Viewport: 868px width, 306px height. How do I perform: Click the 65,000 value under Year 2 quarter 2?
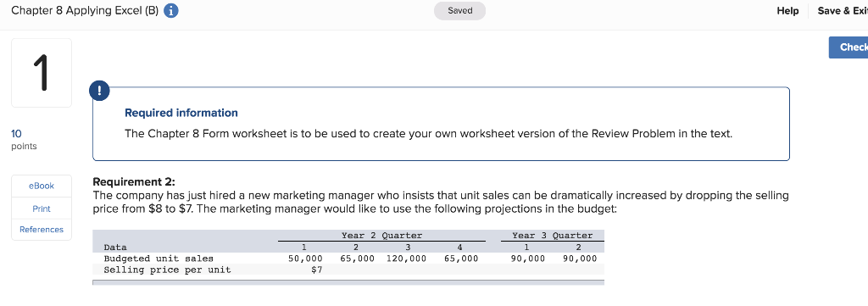(x=357, y=259)
